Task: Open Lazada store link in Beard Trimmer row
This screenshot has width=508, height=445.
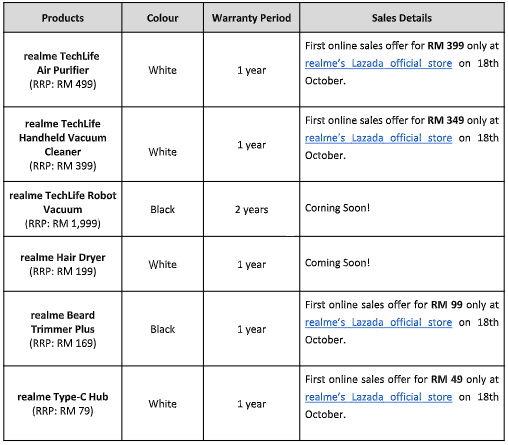Action: (x=378, y=322)
